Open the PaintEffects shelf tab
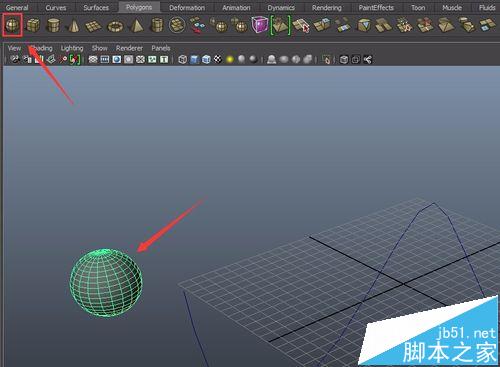The width and height of the screenshot is (500, 367). coord(376,7)
